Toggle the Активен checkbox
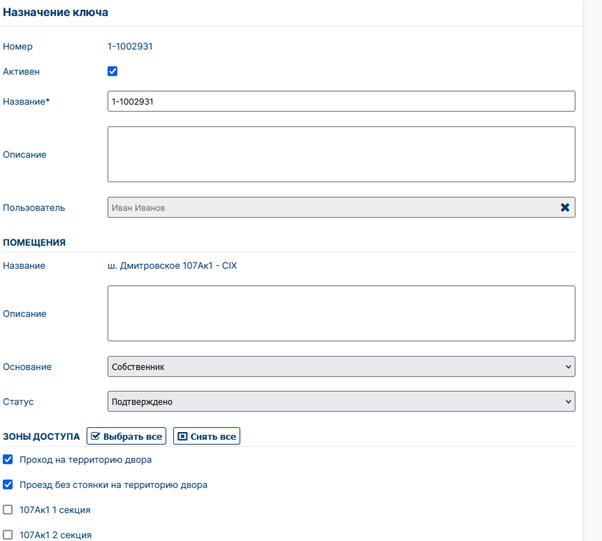This screenshot has height=541, width=602. (x=112, y=71)
